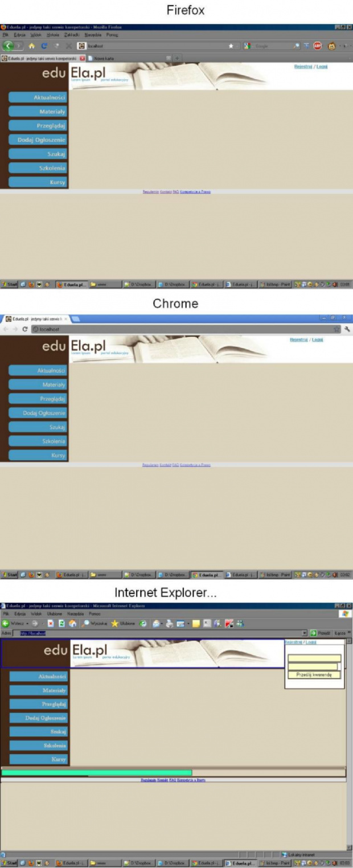Open the Narzędzia menu in Internet Explorer
This screenshot has width=353, height=868.
pyautogui.click(x=75, y=614)
